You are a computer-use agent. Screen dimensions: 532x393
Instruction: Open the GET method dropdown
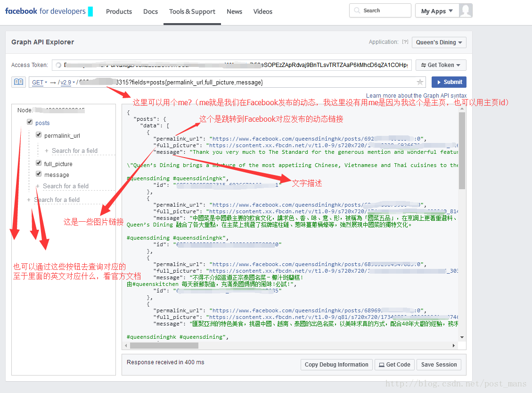pyautogui.click(x=40, y=83)
